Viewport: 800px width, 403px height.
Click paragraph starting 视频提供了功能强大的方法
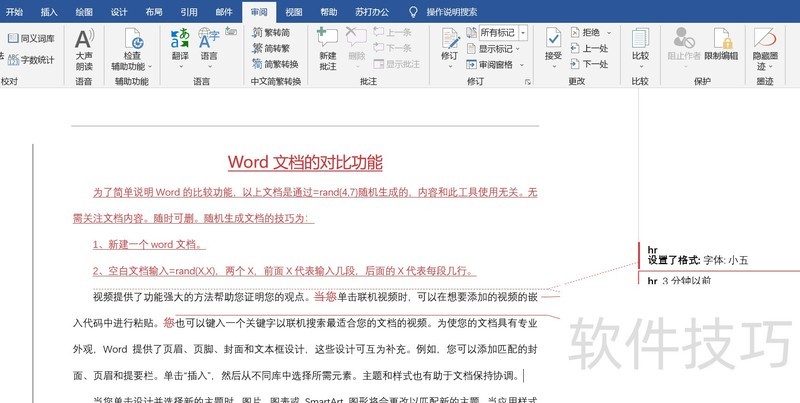(305, 336)
